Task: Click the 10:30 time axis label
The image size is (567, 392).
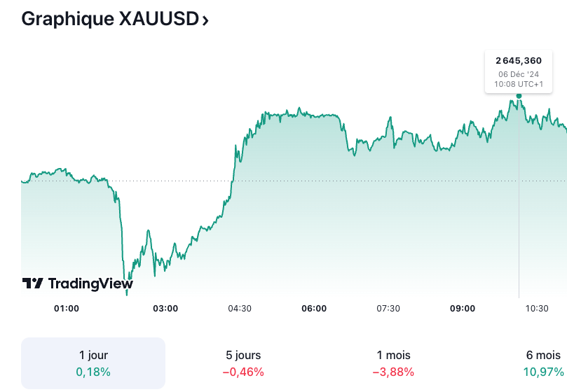Action: pos(537,309)
